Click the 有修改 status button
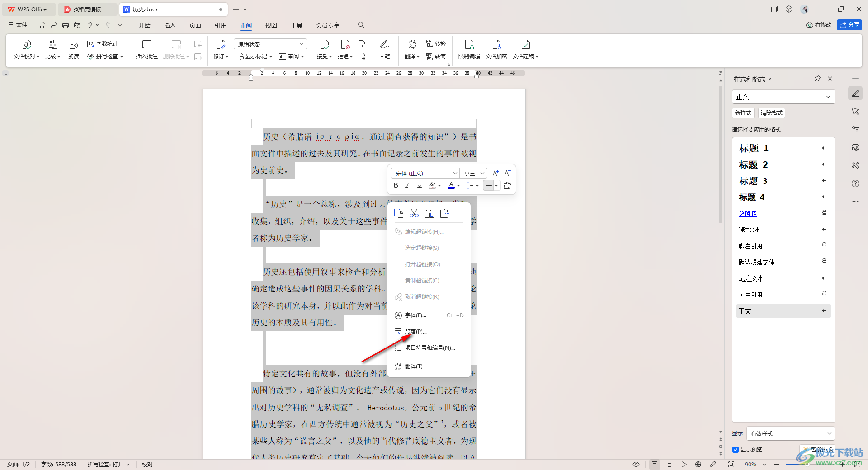The image size is (868, 470). coord(819,25)
